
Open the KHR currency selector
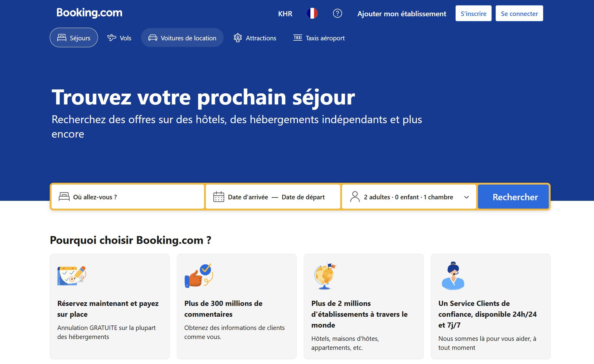pyautogui.click(x=285, y=14)
